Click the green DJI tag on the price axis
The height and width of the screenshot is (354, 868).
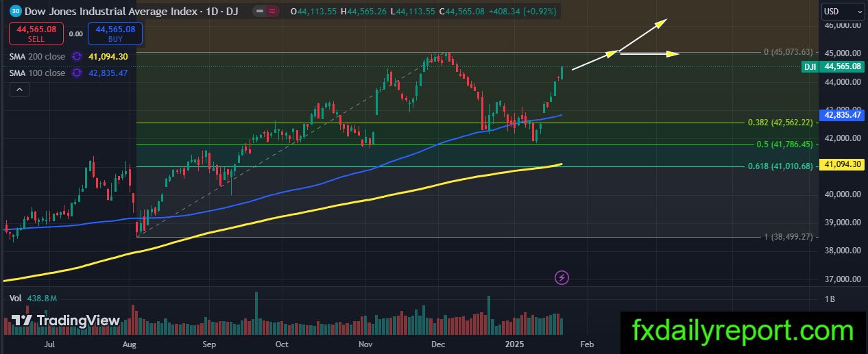[810, 66]
